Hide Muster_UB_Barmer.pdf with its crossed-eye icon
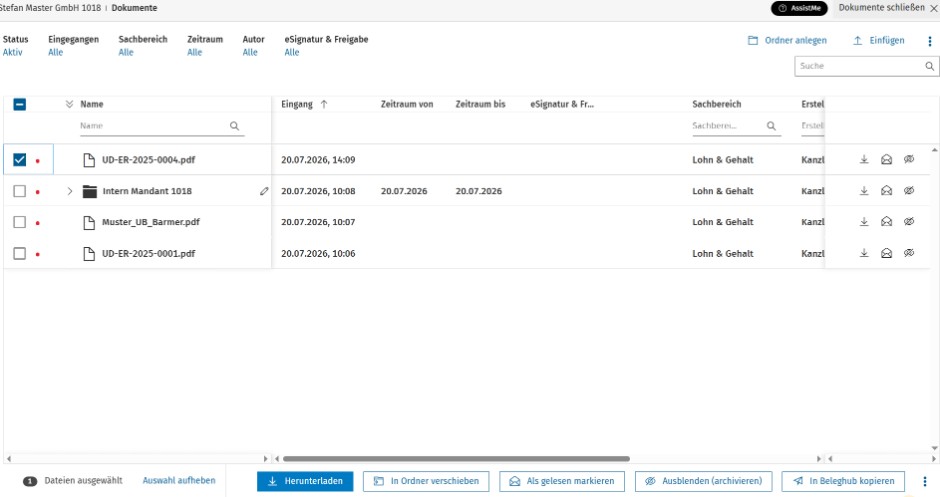Image resolution: width=940 pixels, height=497 pixels. (909, 222)
